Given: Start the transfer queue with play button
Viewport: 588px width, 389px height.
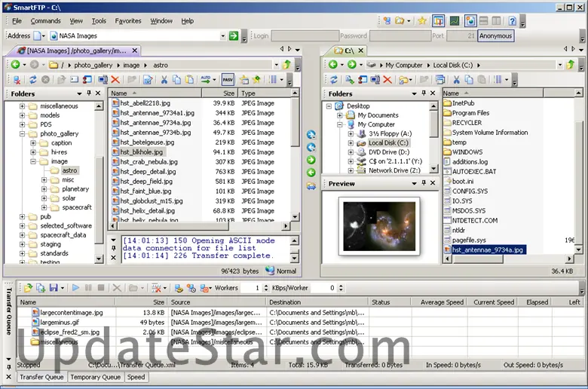Looking at the screenshot, I should click(75, 288).
